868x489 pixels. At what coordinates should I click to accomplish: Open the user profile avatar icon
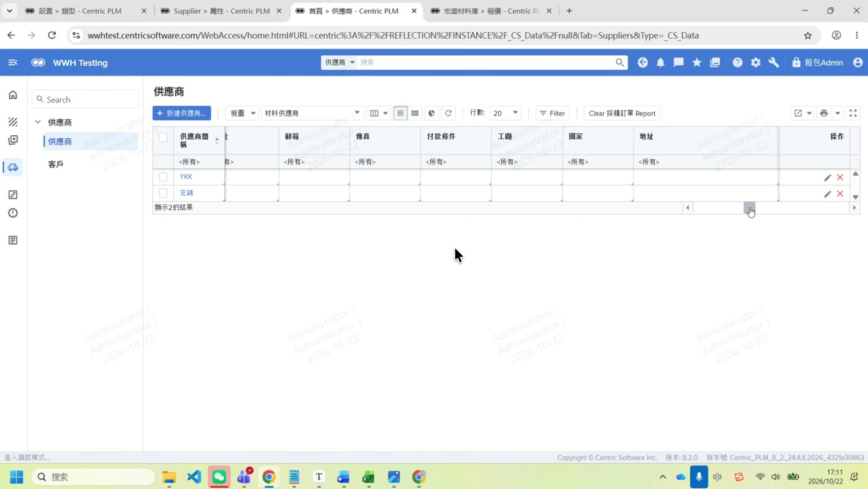click(858, 63)
